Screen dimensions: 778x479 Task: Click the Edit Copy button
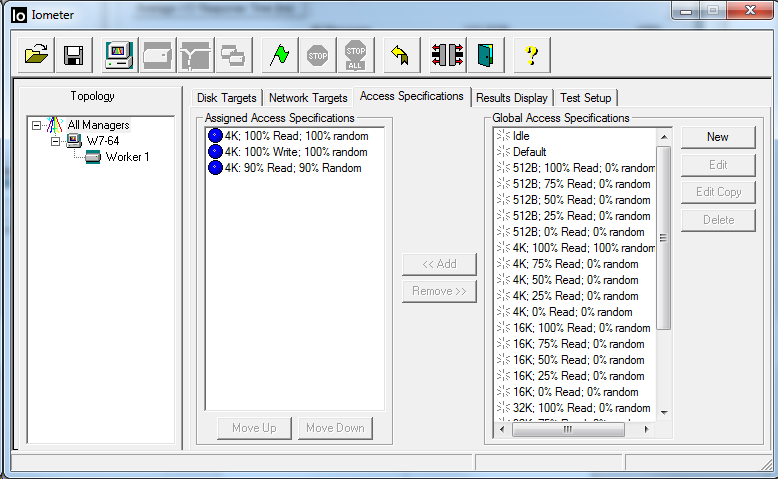pos(718,192)
